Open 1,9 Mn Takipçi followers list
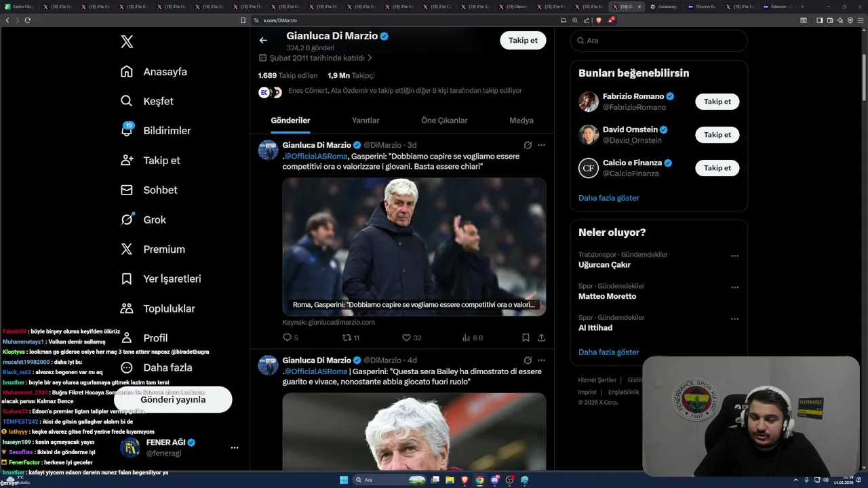The image size is (868, 488). point(351,75)
